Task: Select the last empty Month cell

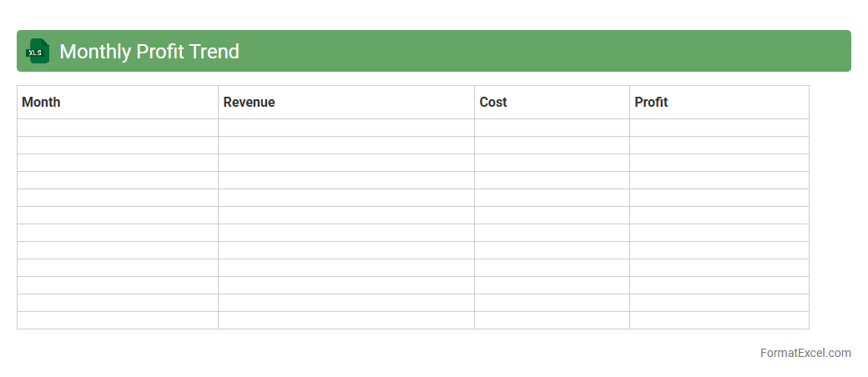Action: point(118,320)
